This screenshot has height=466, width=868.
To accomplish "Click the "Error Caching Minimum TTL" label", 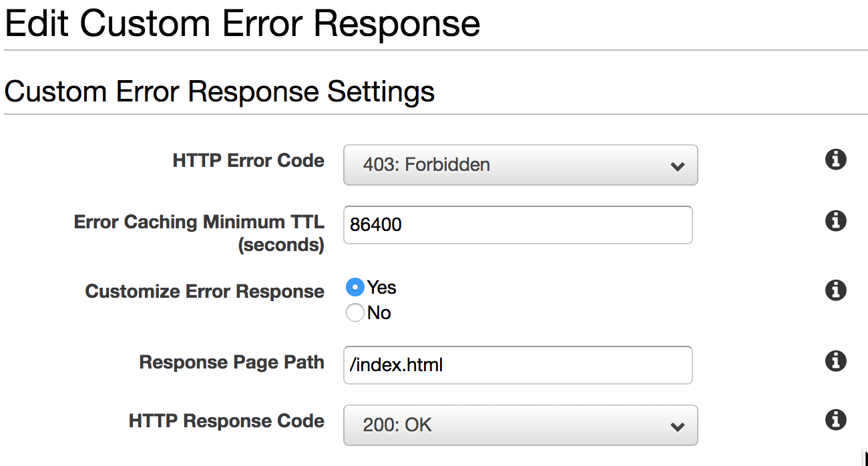I will click(199, 222).
